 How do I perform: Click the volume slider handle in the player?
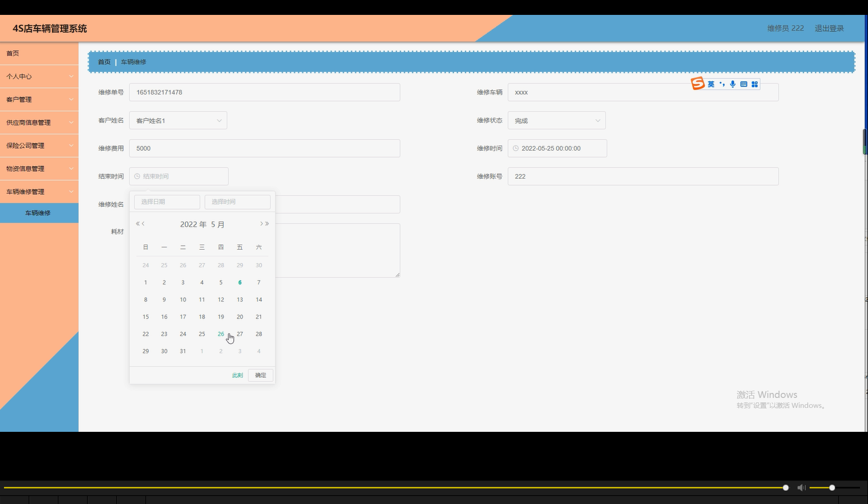(832, 487)
